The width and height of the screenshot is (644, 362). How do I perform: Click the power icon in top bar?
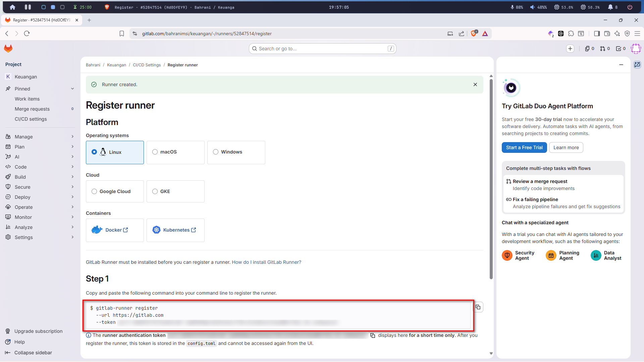(x=630, y=7)
